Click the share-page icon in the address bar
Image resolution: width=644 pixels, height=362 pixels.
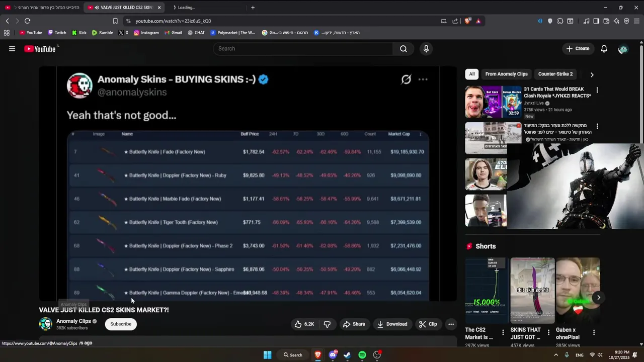455,21
